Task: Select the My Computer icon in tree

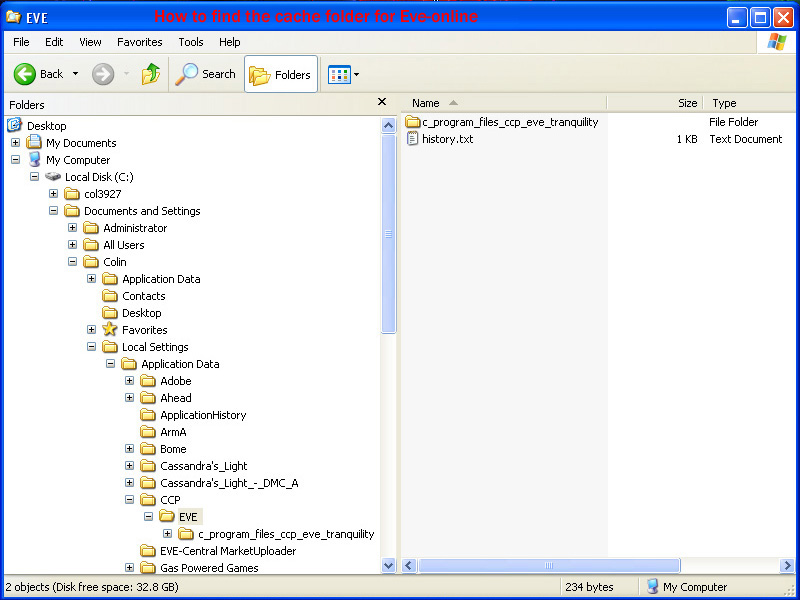Action: (x=34, y=160)
